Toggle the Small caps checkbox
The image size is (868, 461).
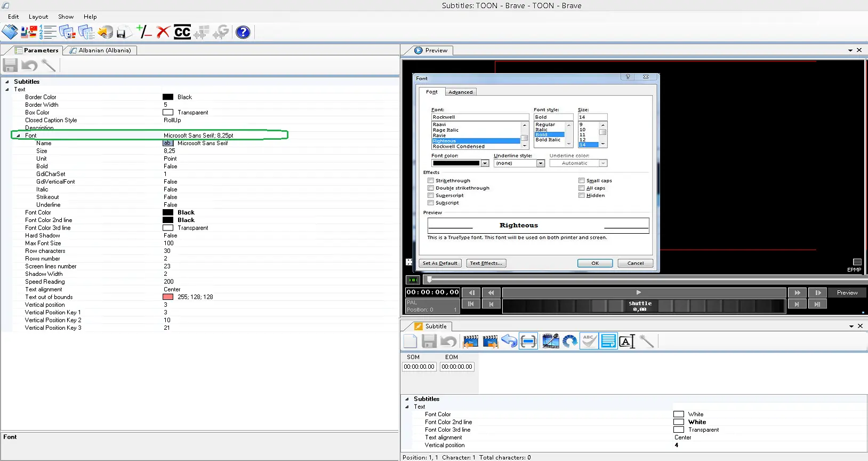tap(582, 181)
